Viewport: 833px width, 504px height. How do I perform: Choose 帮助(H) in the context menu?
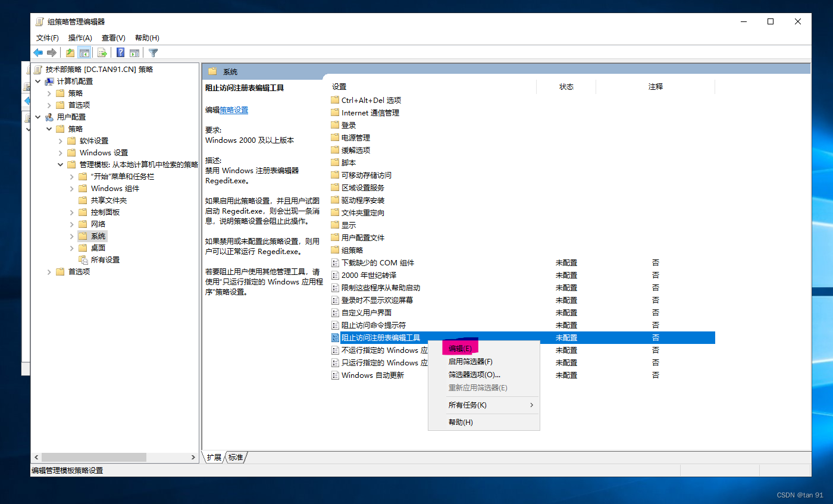(484, 422)
